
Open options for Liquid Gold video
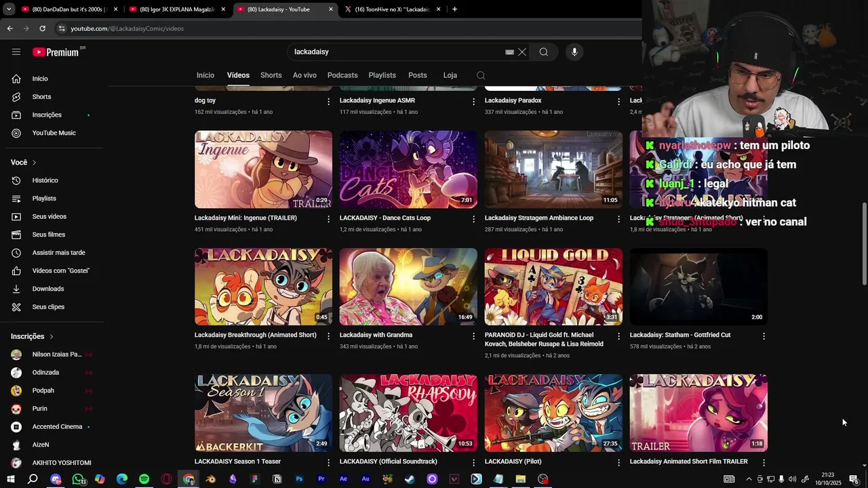(x=618, y=336)
